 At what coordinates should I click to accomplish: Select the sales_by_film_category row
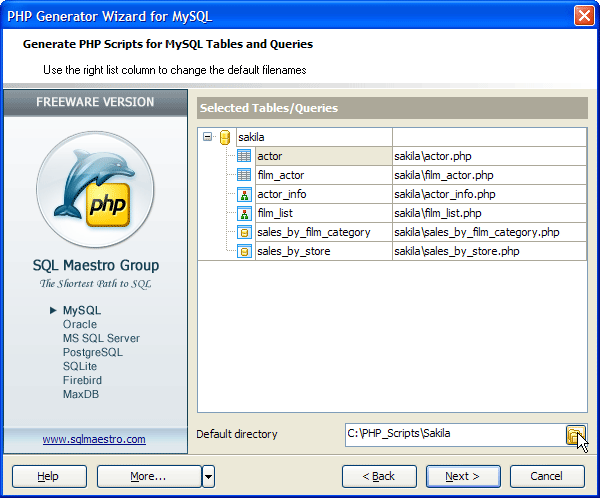(x=324, y=232)
